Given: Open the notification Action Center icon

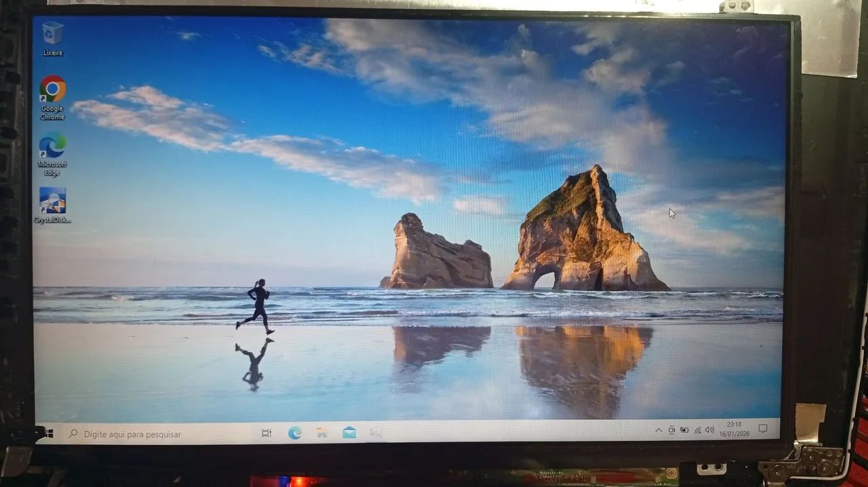Looking at the screenshot, I should pos(763,429).
